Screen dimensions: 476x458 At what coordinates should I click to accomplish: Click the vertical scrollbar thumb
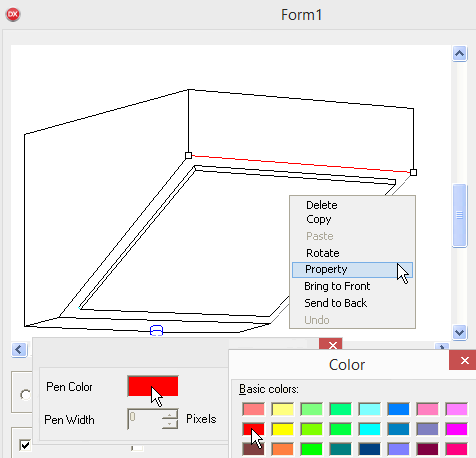[460, 215]
